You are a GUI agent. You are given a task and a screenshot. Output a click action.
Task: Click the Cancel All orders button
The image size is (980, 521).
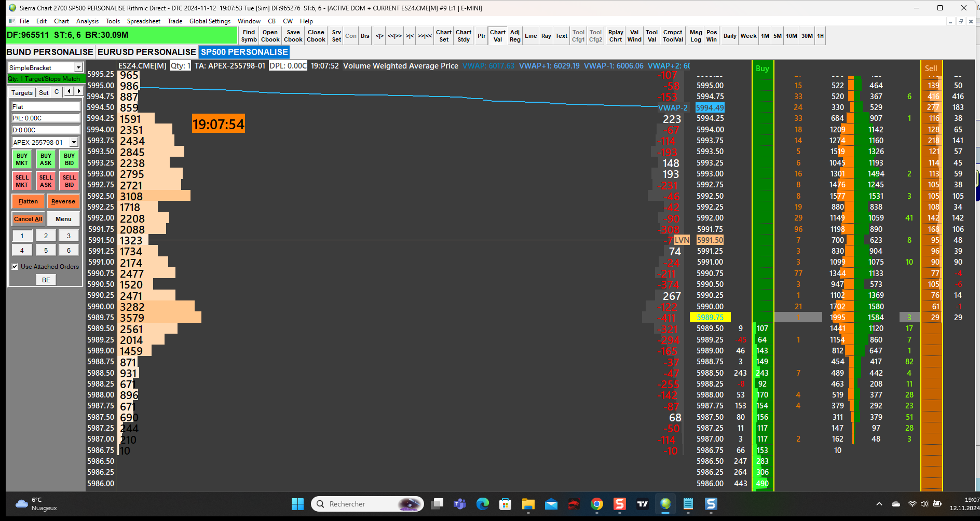pos(28,219)
